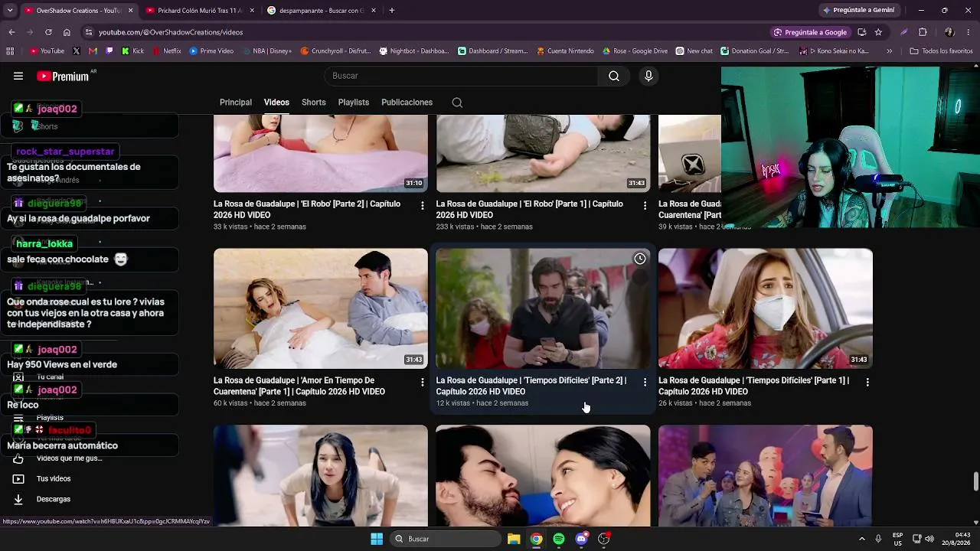Start voice search with the microphone
This screenshot has height=551, width=980.
[648, 76]
